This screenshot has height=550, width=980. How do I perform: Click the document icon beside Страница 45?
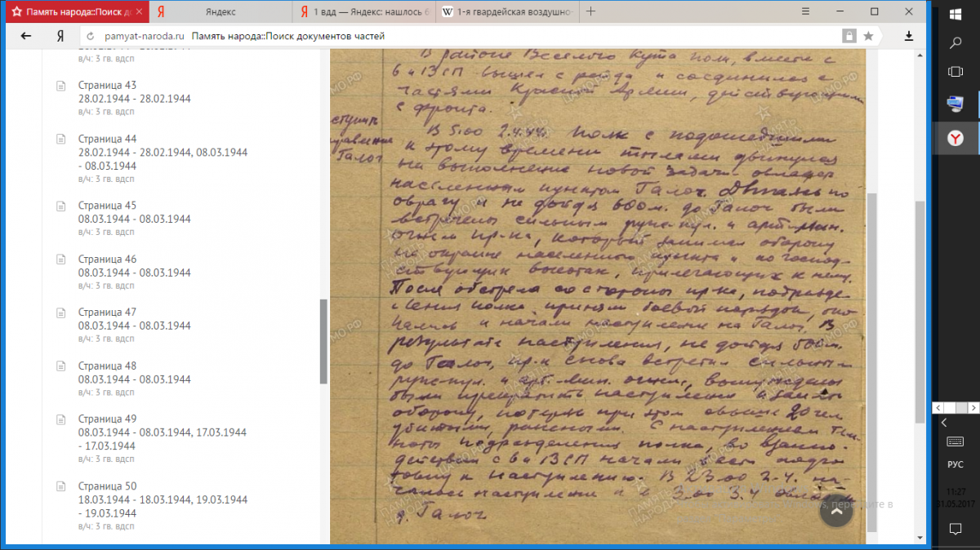pos(60,206)
